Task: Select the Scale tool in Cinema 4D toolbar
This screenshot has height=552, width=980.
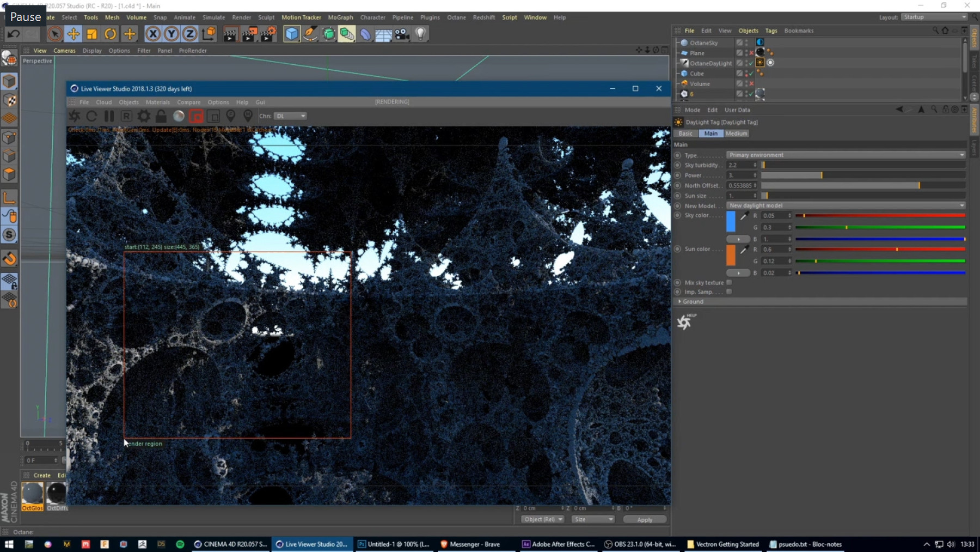Action: pyautogui.click(x=91, y=34)
